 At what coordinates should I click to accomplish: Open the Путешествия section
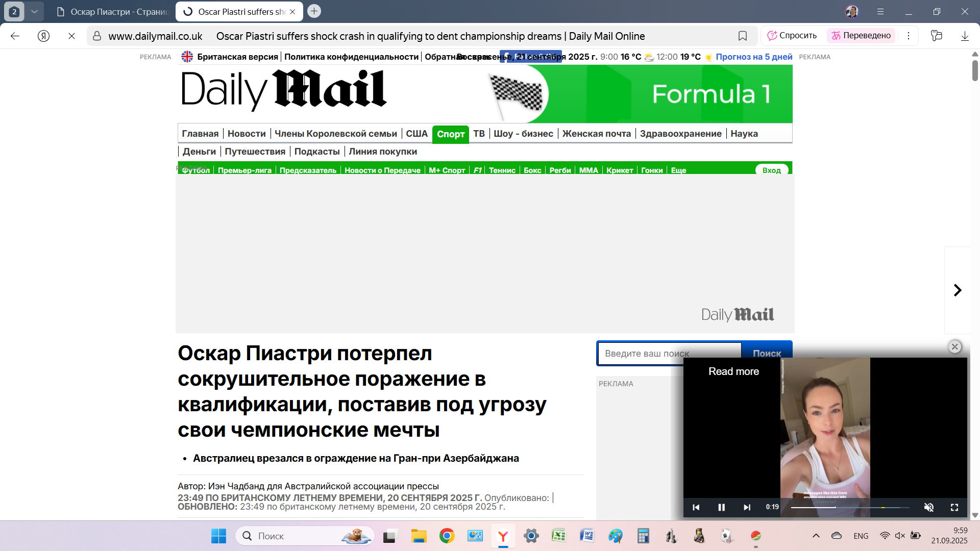(x=255, y=151)
